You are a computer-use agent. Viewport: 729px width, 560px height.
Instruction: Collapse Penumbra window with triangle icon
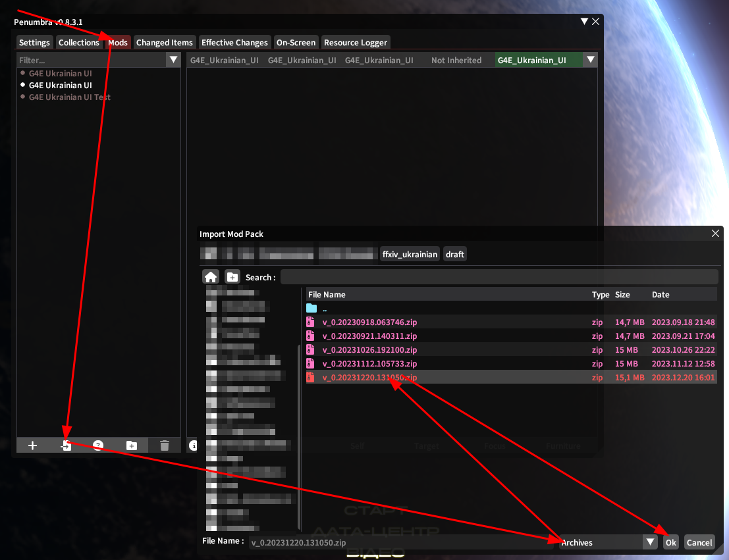tap(584, 21)
